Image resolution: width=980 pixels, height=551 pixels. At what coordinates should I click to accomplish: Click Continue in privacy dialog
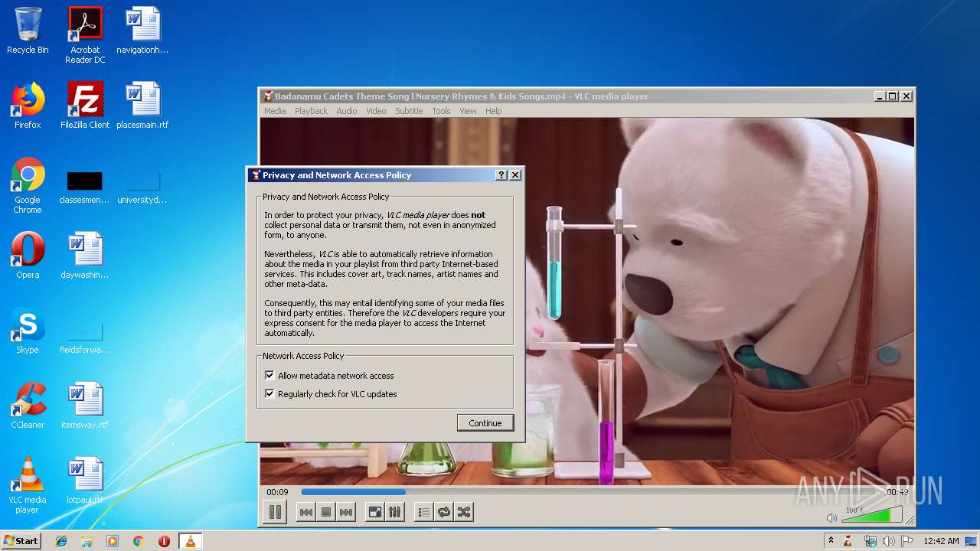[485, 423]
